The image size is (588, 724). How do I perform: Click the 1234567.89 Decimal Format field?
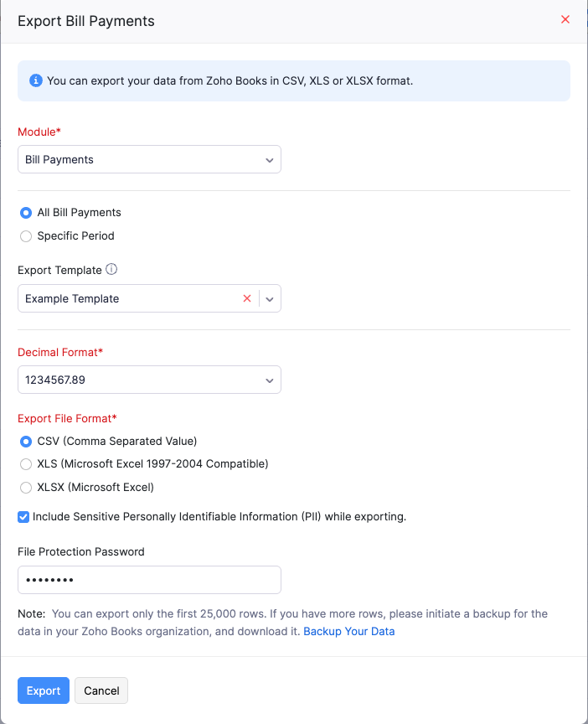tap(149, 380)
